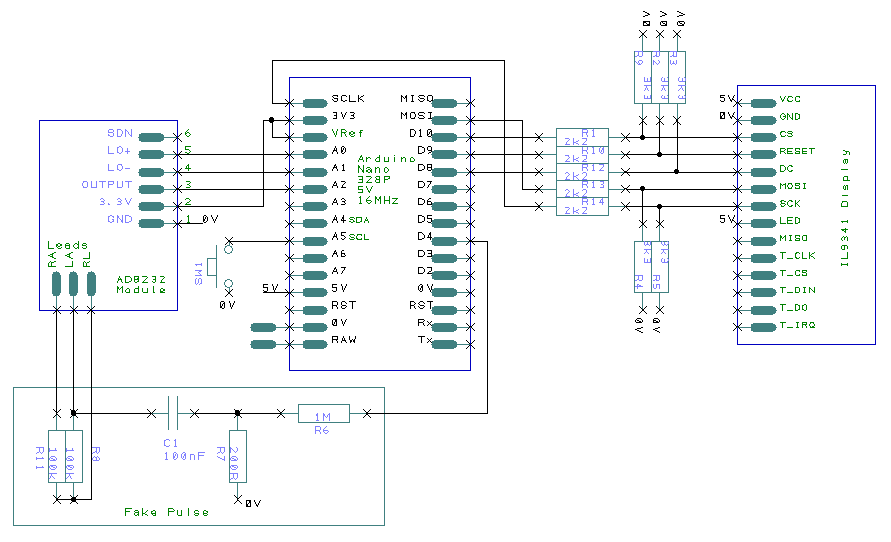Click the T_CS pin label
Screen dimensions: 891x542
[793, 273]
